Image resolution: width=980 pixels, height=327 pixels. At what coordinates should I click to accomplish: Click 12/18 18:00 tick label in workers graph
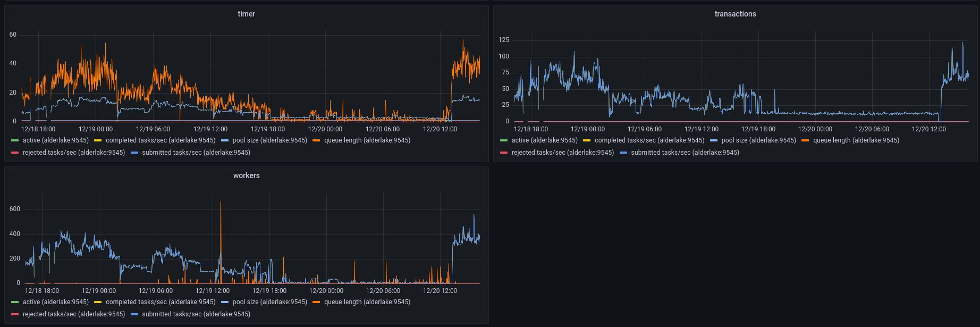click(42, 291)
